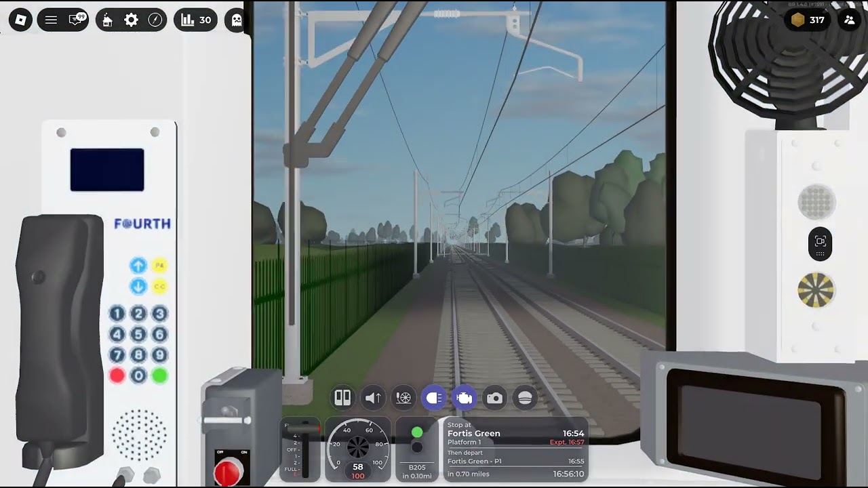Click the ghost icon in top bar
This screenshot has width=868, height=488.
pyautogui.click(x=236, y=20)
